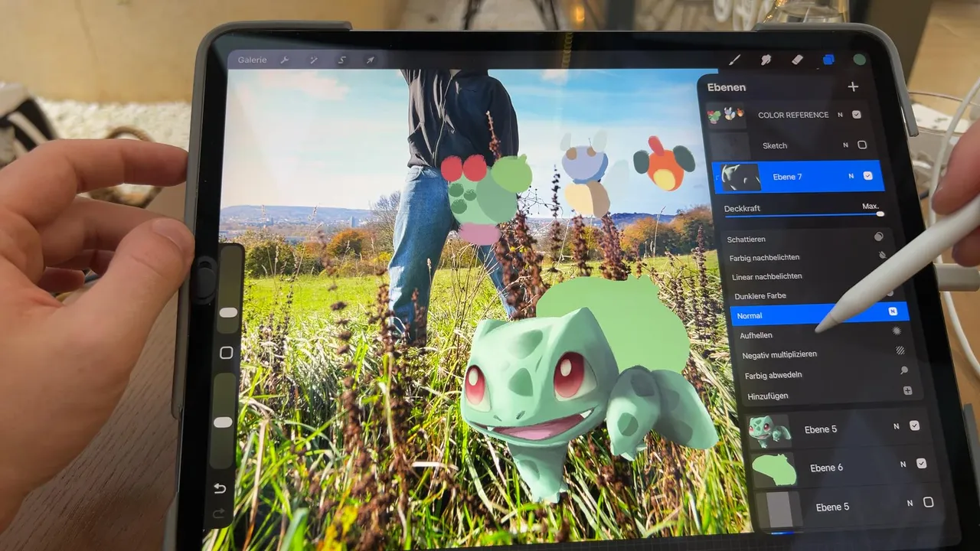
Task: Collapse blend mode N of Ebene 7
Action: [851, 176]
